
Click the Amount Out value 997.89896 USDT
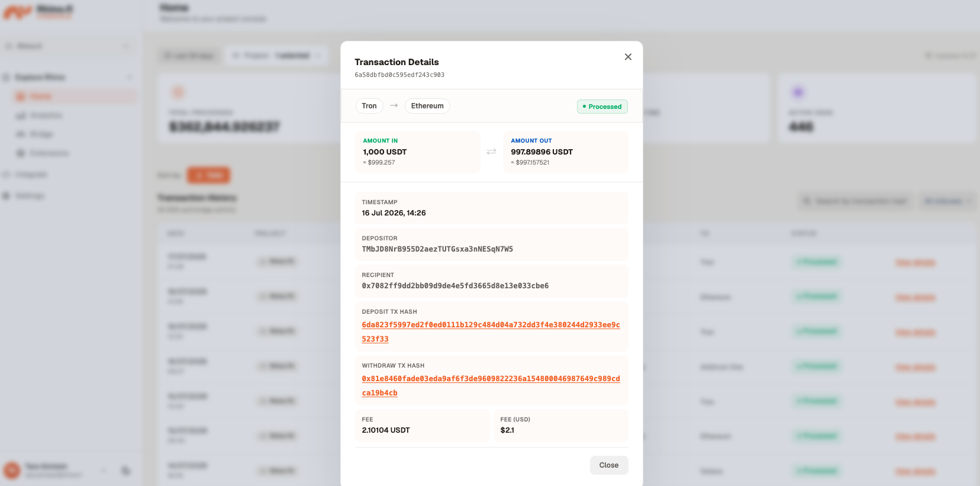tap(541, 152)
